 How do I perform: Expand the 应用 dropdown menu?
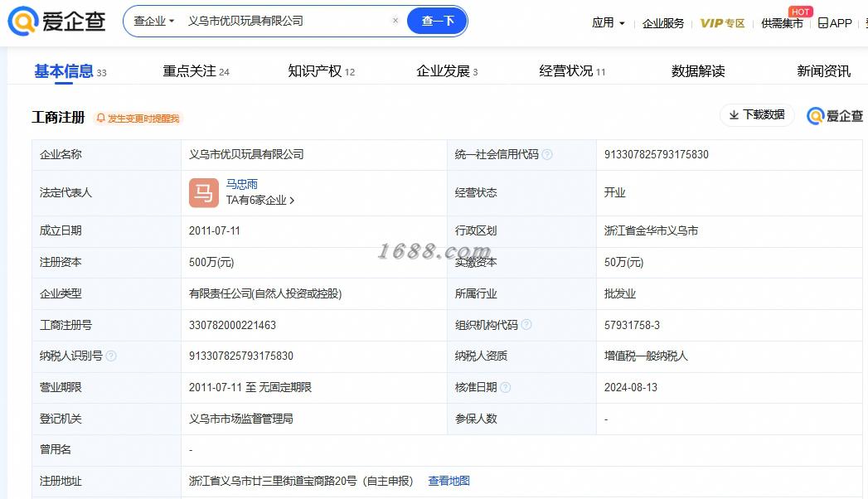(x=609, y=22)
